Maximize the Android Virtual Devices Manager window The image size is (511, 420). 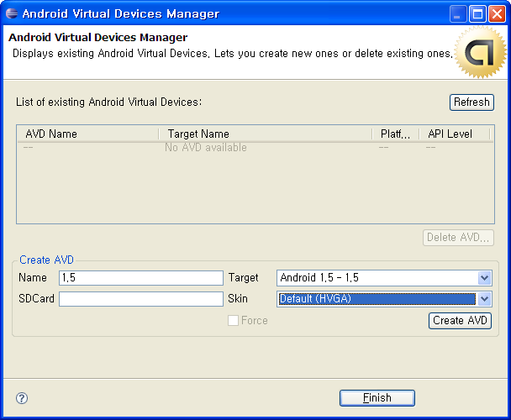(x=477, y=14)
